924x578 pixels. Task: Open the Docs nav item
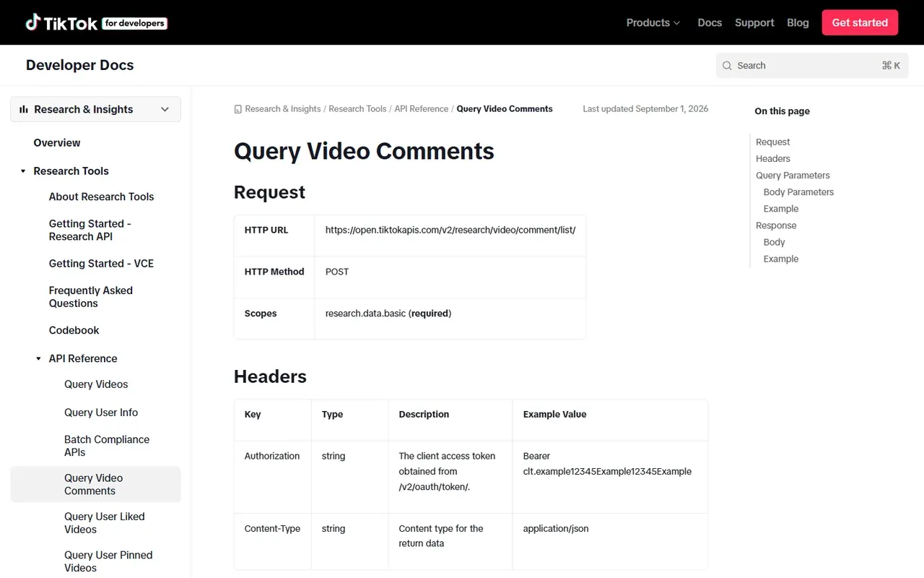710,22
